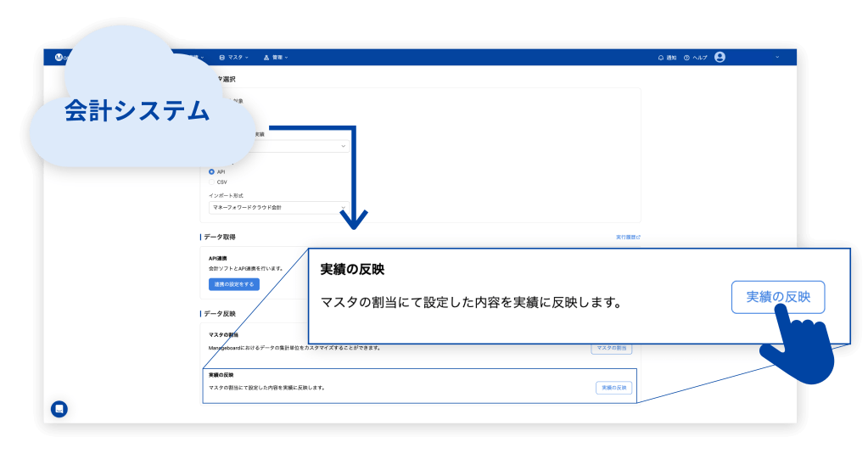Click the small 実績の反映 button under データ反映
This screenshot has height=459, width=868.
[x=614, y=388]
